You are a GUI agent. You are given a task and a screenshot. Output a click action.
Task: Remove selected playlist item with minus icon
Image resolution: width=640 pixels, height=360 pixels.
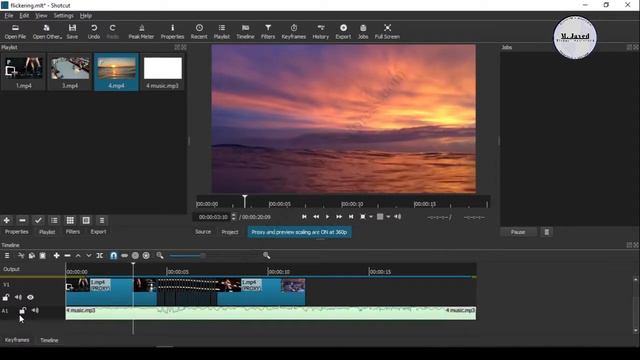(x=22, y=220)
